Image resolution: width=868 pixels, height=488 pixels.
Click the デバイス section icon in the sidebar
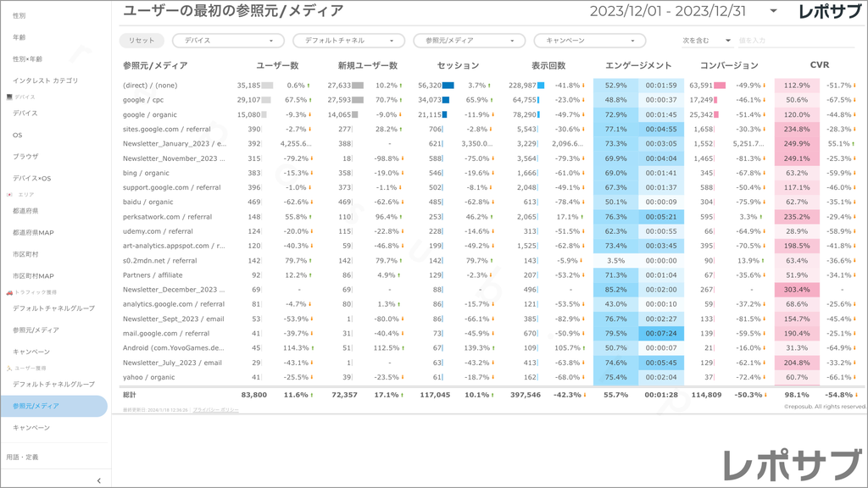[x=8, y=97]
